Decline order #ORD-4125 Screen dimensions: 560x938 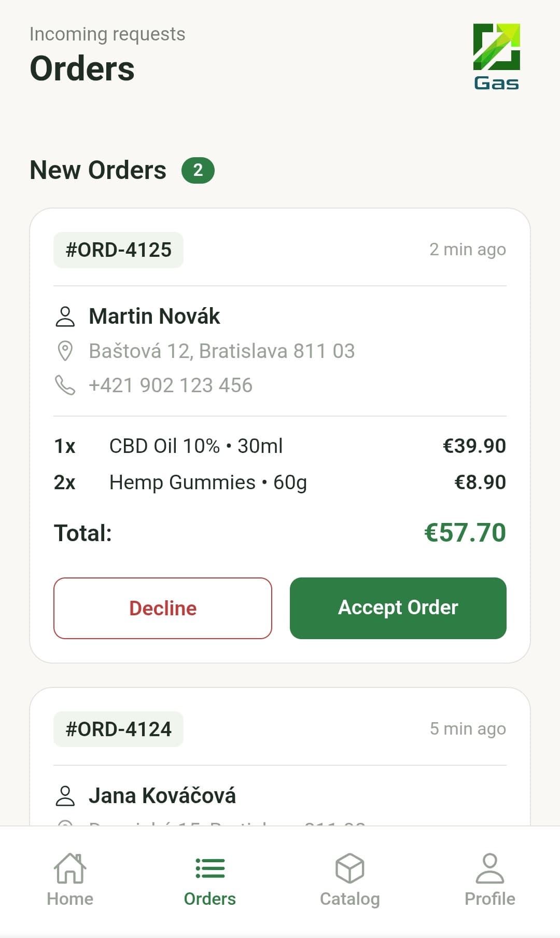[x=162, y=608]
